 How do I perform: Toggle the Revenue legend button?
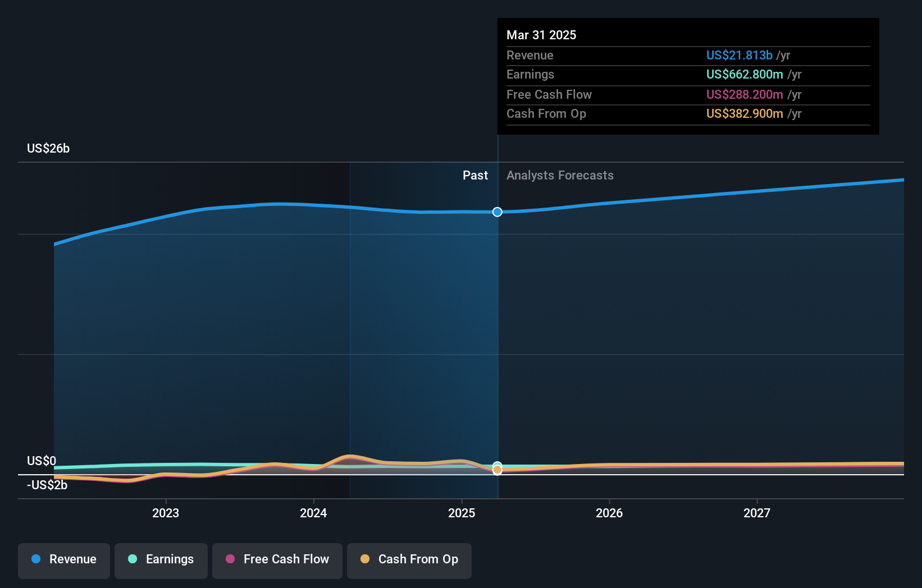(x=64, y=561)
